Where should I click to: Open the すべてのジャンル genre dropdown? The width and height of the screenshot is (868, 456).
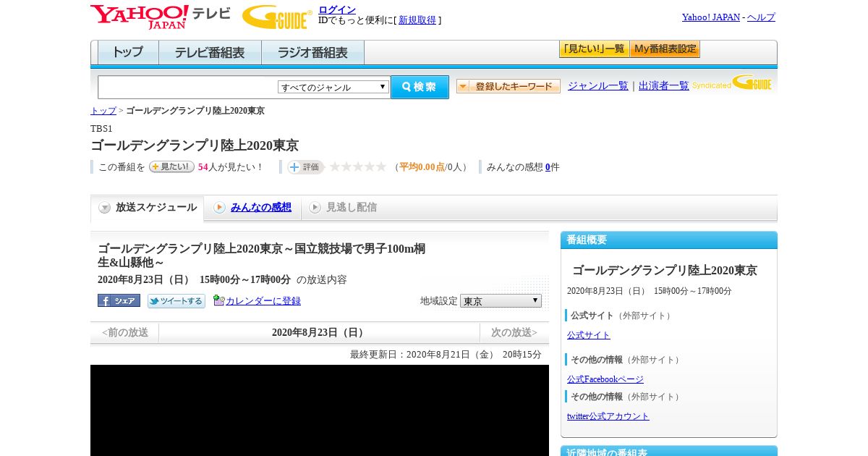tap(333, 87)
